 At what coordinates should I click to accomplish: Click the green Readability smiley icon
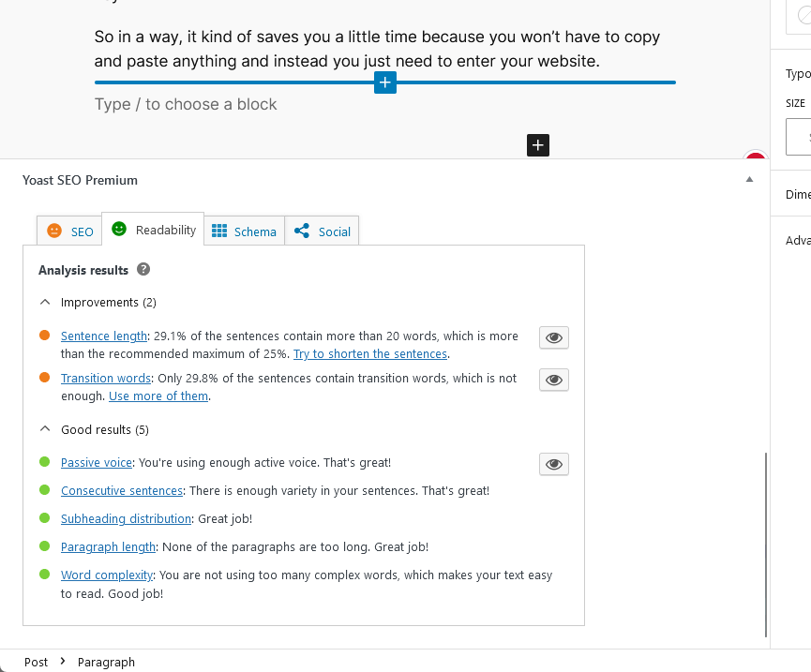click(119, 229)
